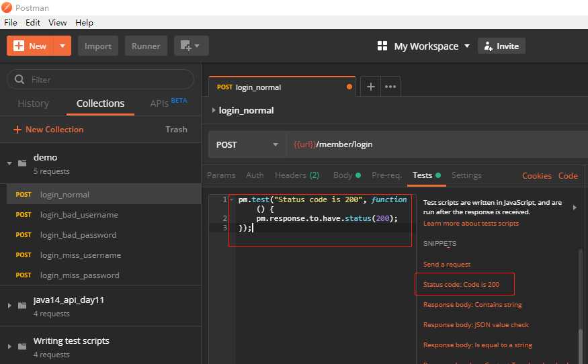Viewport: 588px width, 364px height.
Task: Invite people to the workspace
Action: pos(501,46)
